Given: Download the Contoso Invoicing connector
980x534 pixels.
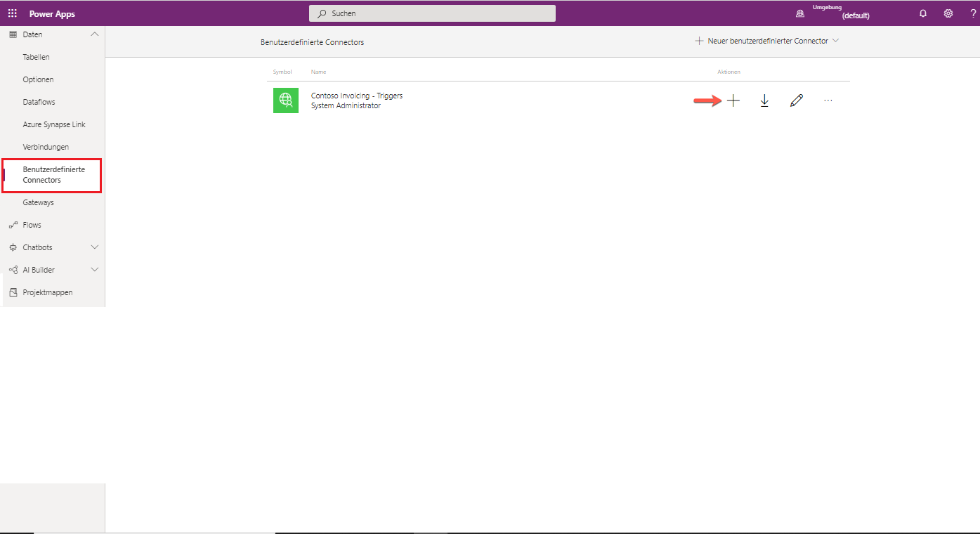Looking at the screenshot, I should (x=764, y=101).
